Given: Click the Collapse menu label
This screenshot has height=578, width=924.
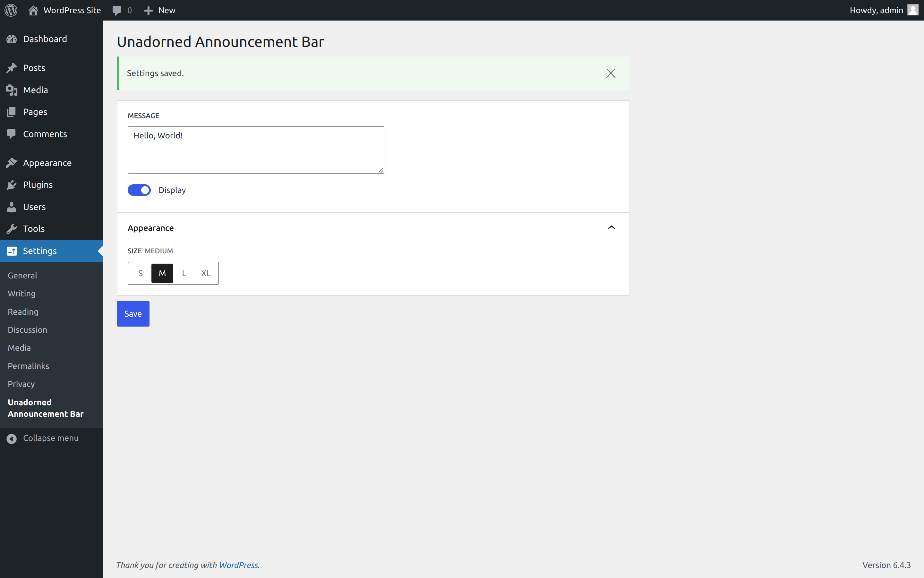Looking at the screenshot, I should (51, 438).
